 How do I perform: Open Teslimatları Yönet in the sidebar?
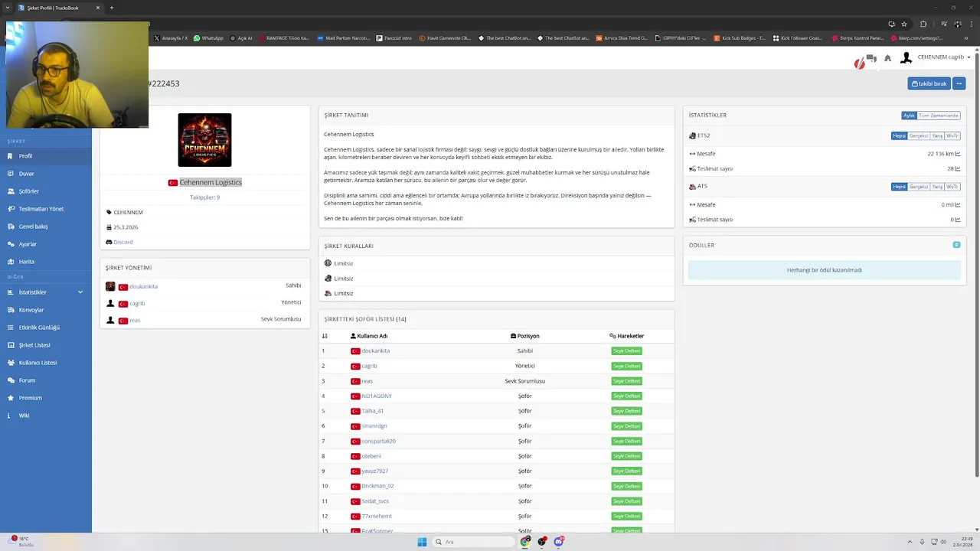pyautogui.click(x=46, y=209)
